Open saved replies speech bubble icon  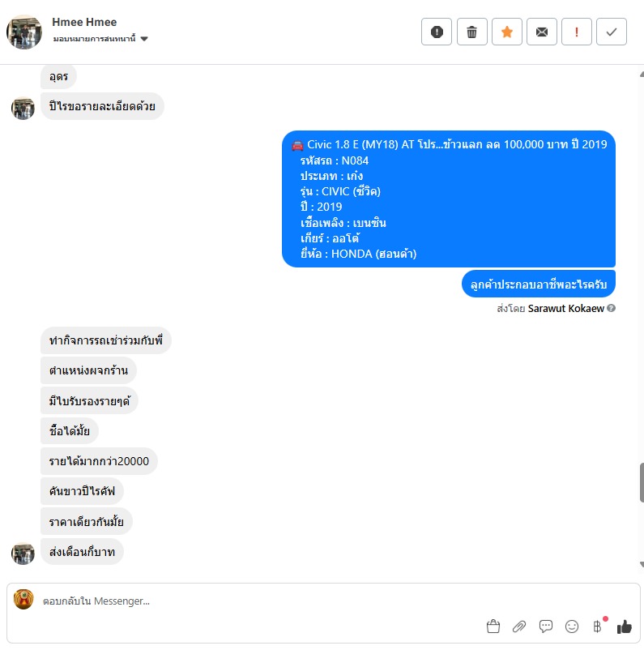click(545, 626)
